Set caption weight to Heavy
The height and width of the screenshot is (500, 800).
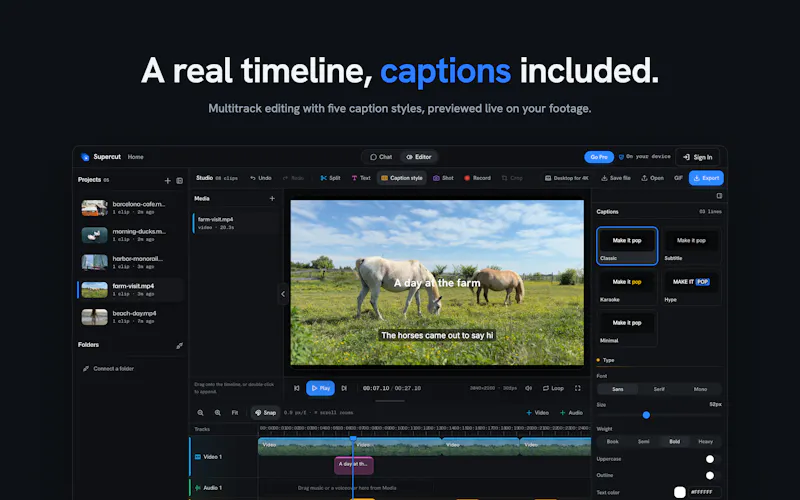click(x=706, y=441)
